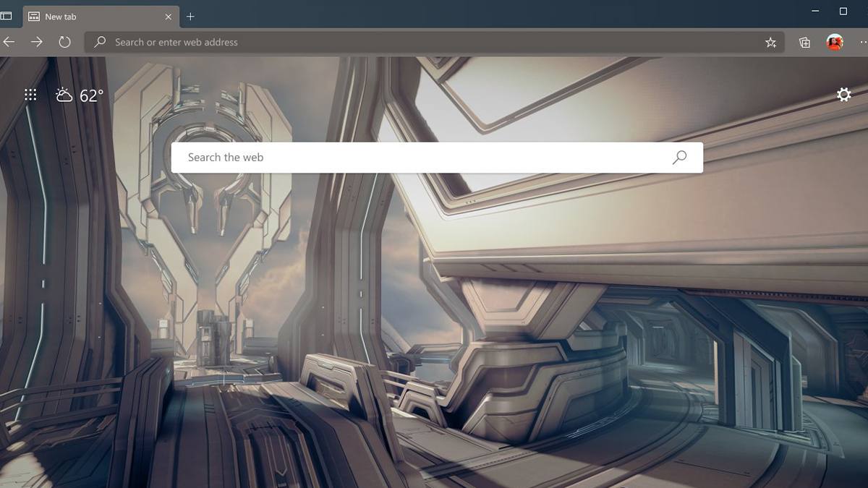Go forward to the next page
Screen dimensions: 868x488
(37, 42)
